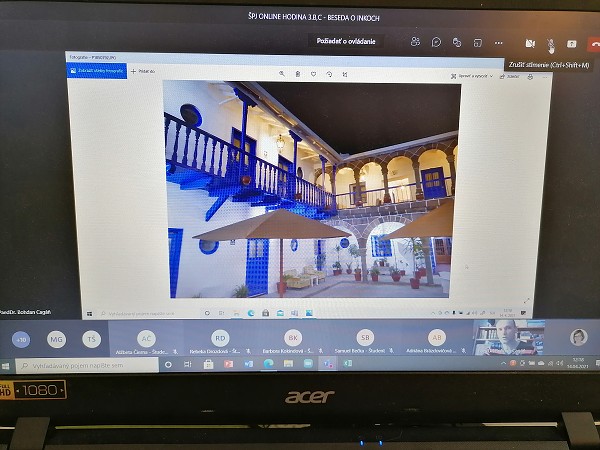Click the volume icon in system tray
The image size is (600, 450).
click(559, 363)
